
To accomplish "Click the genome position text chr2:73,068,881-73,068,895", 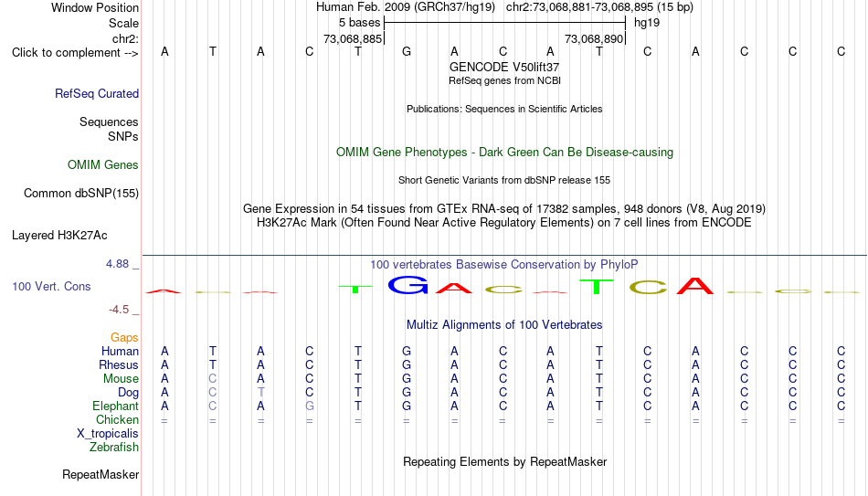I will (x=579, y=7).
